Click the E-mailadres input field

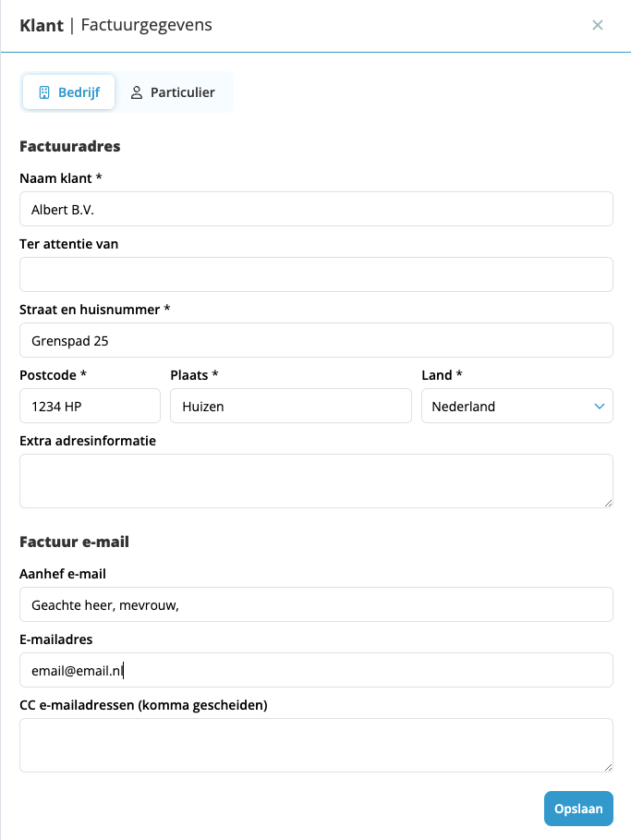pos(316,670)
